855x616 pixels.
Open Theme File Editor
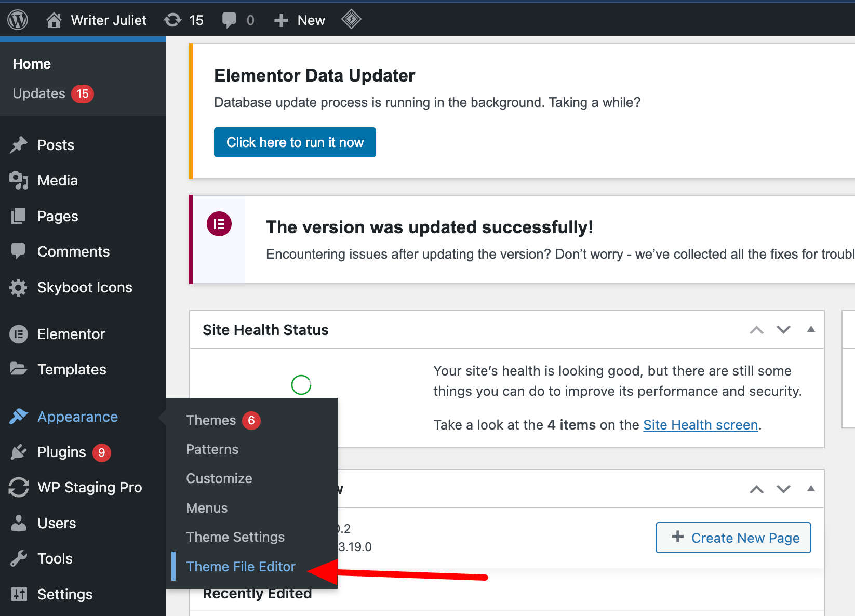(x=241, y=567)
